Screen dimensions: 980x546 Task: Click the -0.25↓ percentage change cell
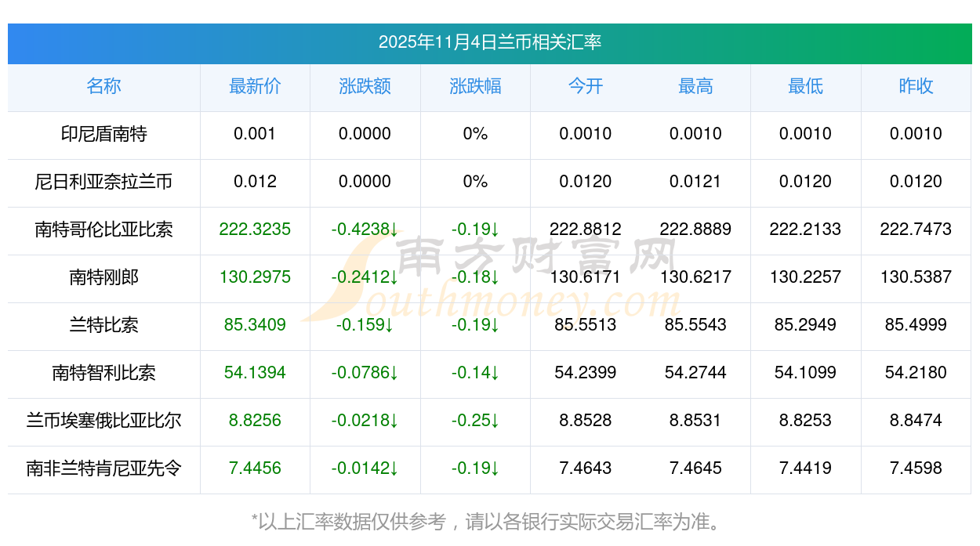point(475,421)
